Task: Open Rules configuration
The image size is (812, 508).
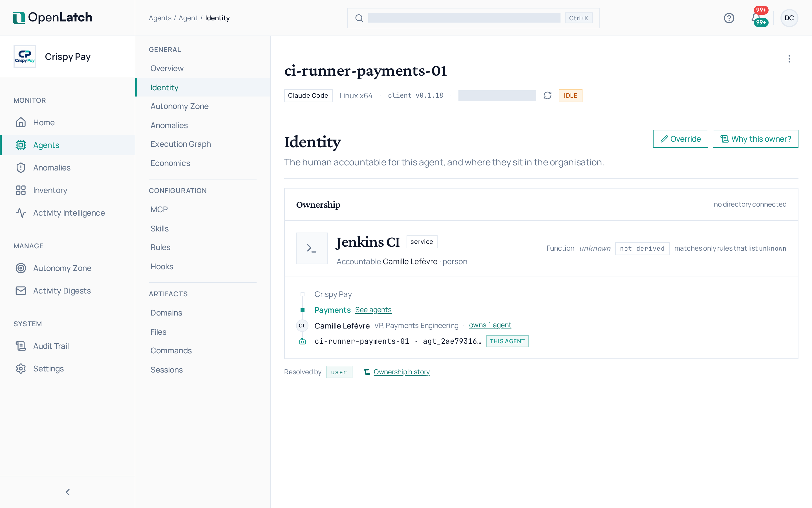Action: (203, 247)
